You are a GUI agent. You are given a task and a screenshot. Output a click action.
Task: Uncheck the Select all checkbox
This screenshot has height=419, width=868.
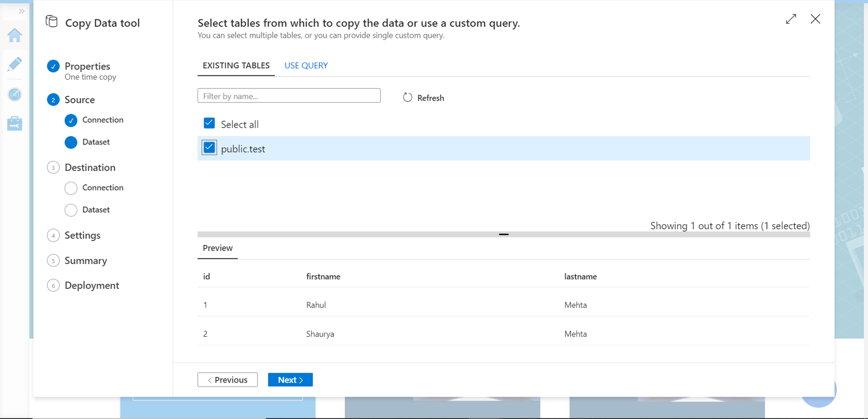pyautogui.click(x=209, y=123)
